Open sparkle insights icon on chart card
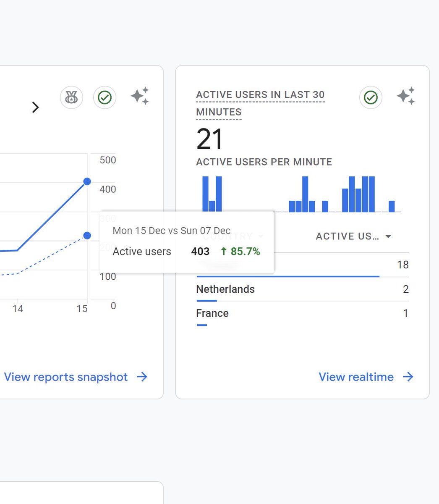 click(x=140, y=96)
